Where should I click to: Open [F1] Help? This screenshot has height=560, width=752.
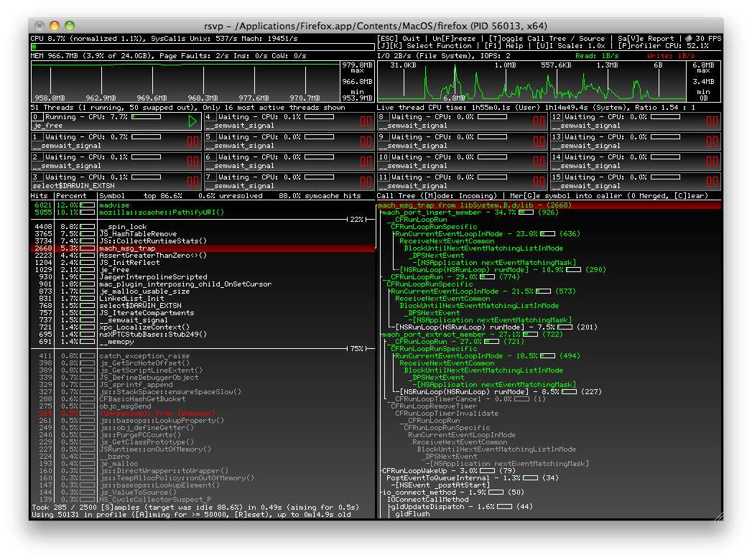503,45
